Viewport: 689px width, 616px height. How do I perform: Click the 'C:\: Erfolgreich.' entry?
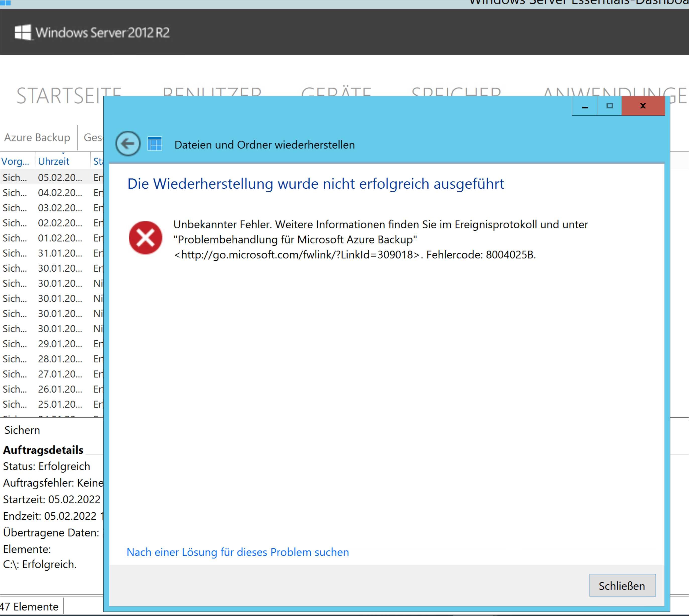tap(40, 564)
